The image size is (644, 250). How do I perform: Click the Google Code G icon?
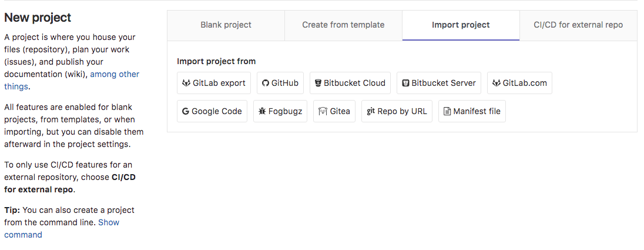tap(186, 111)
